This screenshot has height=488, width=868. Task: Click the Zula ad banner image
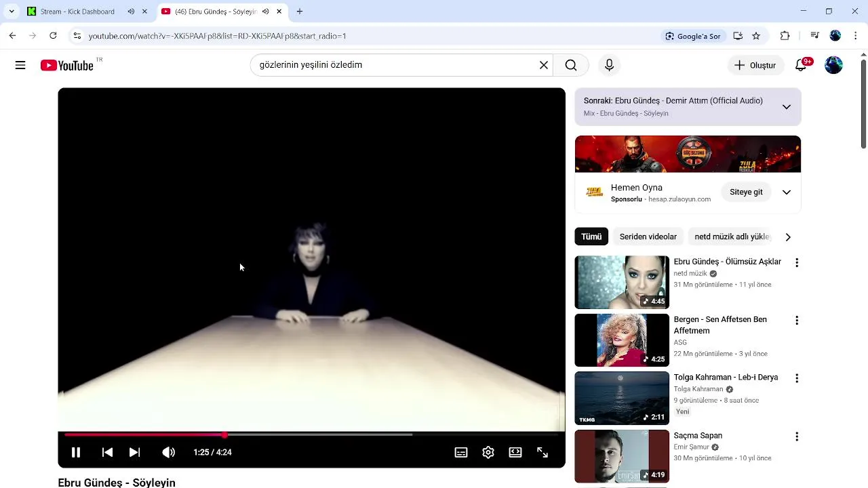688,155
